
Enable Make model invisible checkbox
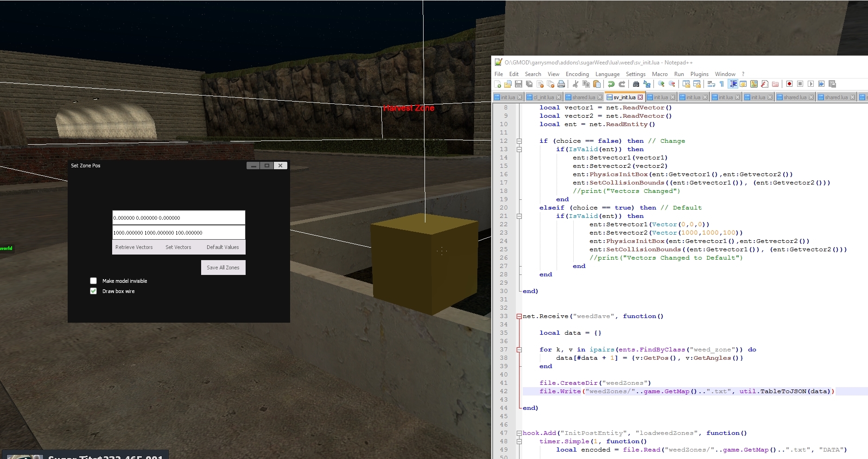(x=94, y=281)
